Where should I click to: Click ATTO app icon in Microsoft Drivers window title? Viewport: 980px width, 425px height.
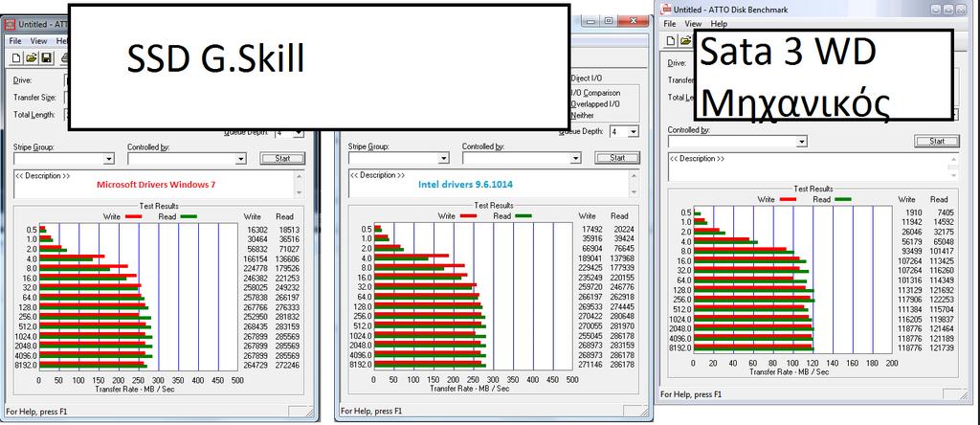(10, 24)
